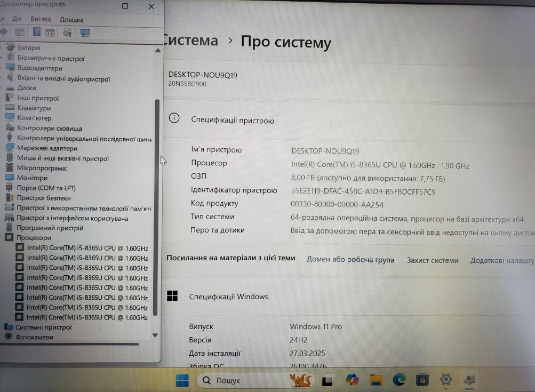Click the blue question mark help toolbar icon

coord(36,32)
